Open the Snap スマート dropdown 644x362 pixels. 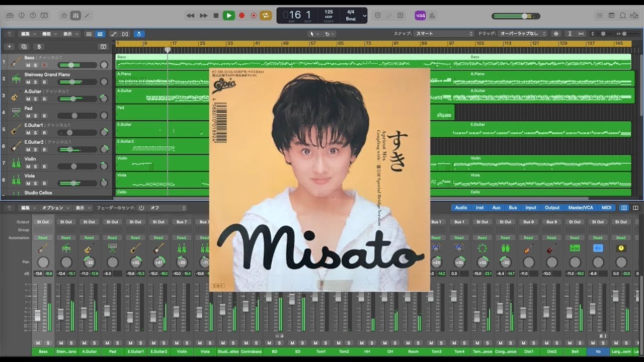pos(444,34)
